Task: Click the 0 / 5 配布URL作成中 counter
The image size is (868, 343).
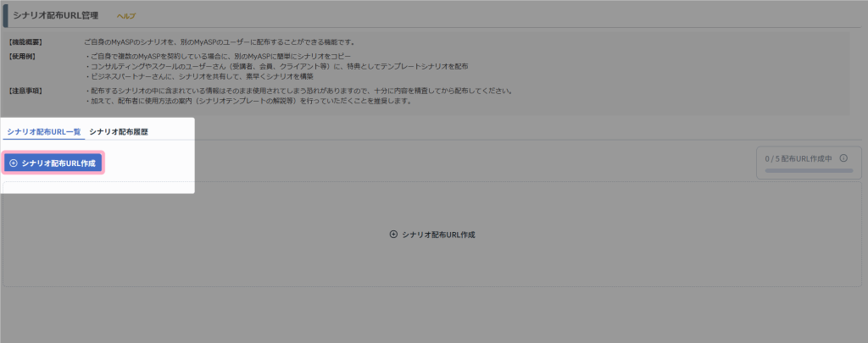Action: (799, 158)
